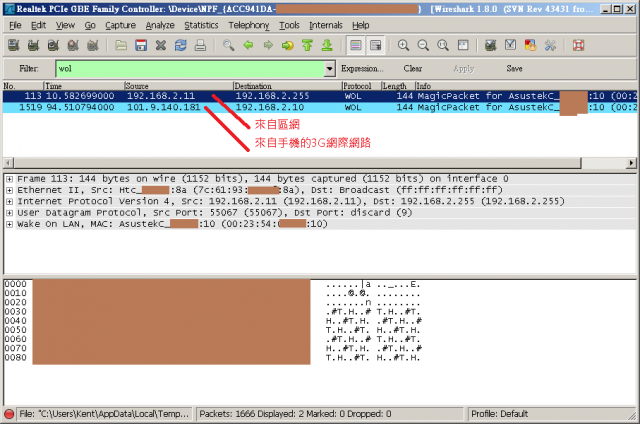
Task: Reload the capture file icon
Action: [180, 45]
